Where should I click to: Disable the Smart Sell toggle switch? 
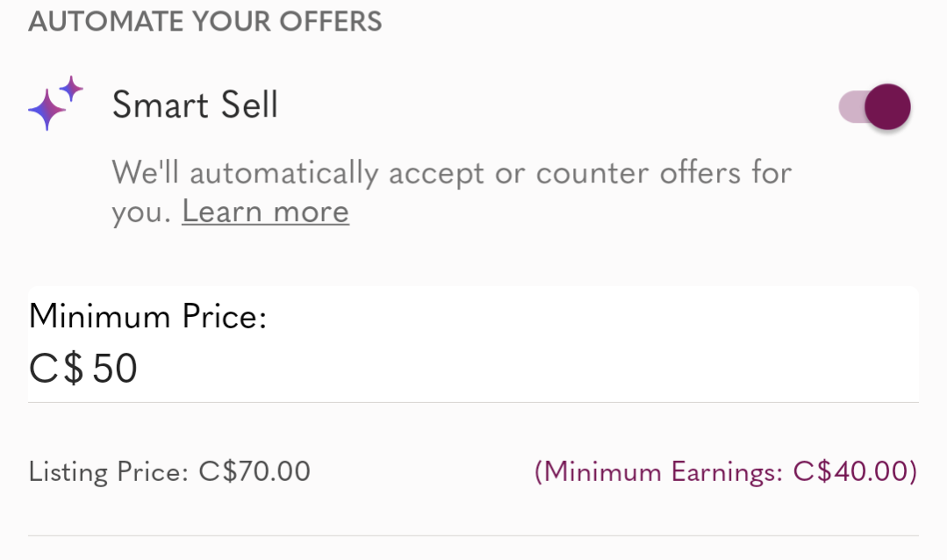click(874, 107)
